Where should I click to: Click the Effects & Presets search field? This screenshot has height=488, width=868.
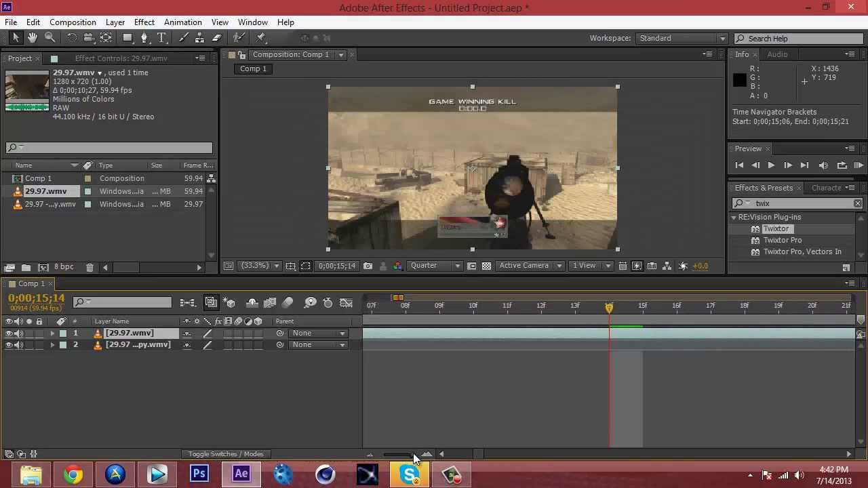coord(797,203)
